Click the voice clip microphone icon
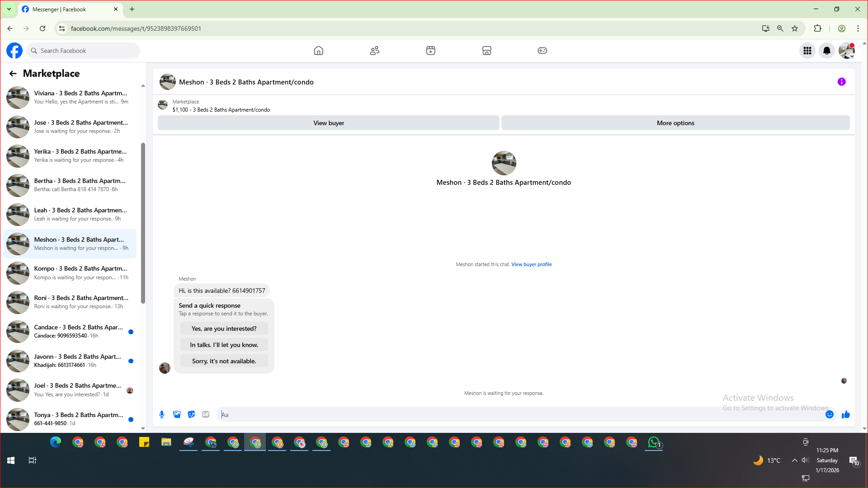This screenshot has width=868, height=488. 162,414
